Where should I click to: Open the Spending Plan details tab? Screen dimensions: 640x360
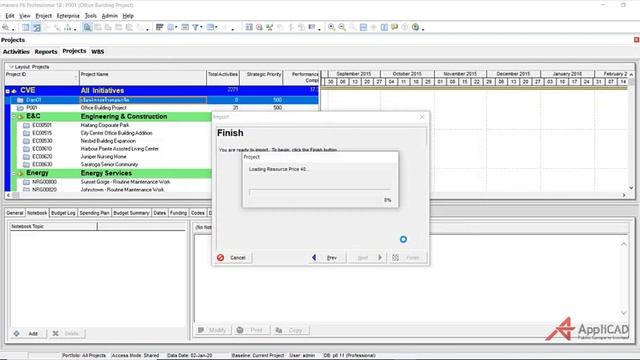point(94,213)
